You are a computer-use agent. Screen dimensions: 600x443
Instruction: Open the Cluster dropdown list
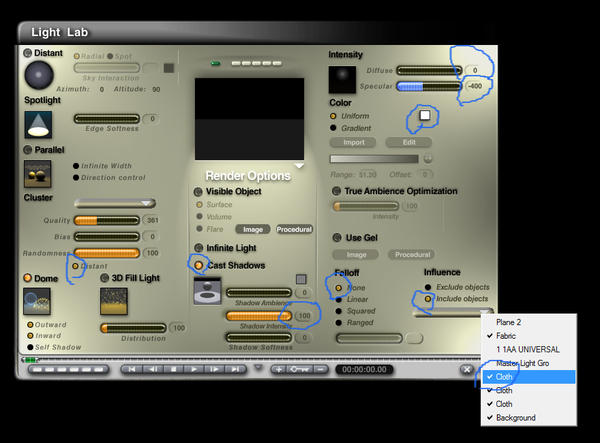pos(115,203)
